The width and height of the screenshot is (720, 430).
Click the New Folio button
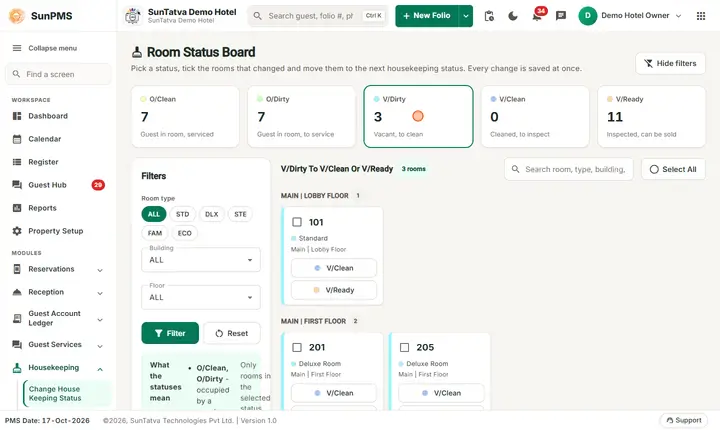tap(427, 16)
